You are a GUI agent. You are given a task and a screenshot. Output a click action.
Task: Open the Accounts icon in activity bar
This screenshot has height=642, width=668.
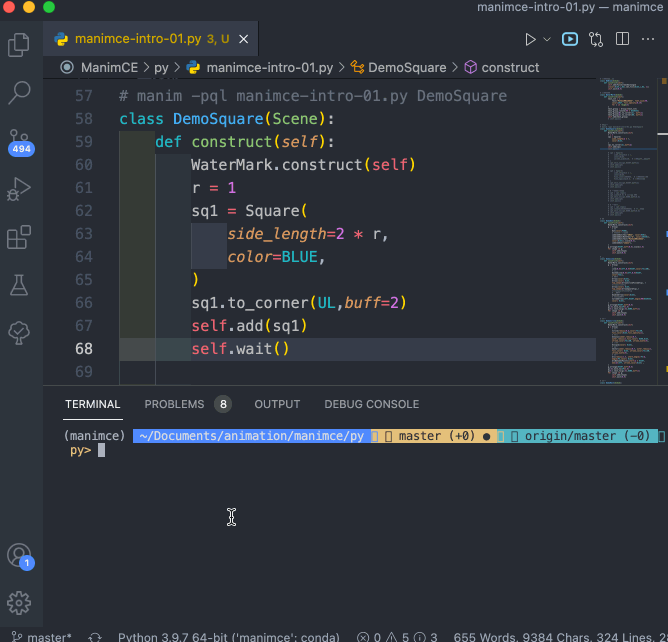tap(19, 556)
